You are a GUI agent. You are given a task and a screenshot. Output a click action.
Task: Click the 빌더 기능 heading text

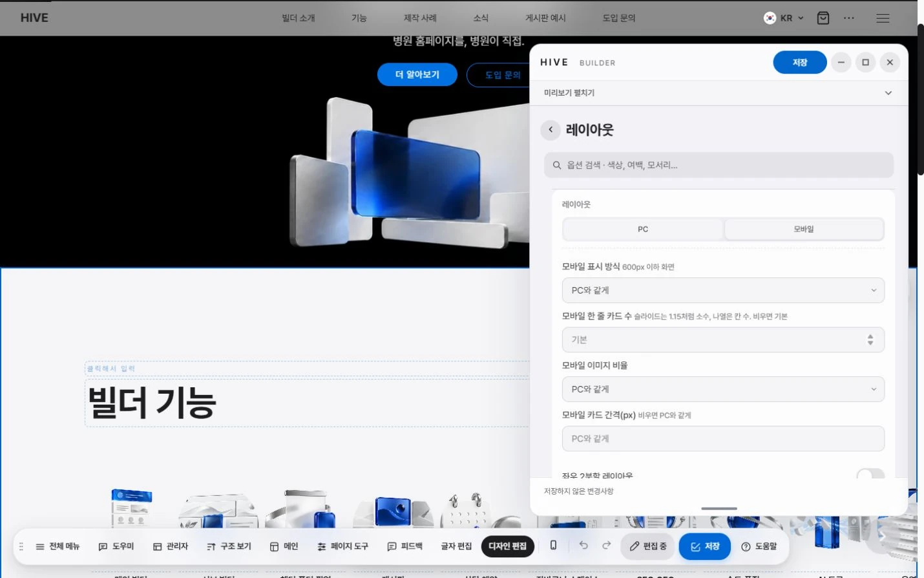tap(152, 403)
